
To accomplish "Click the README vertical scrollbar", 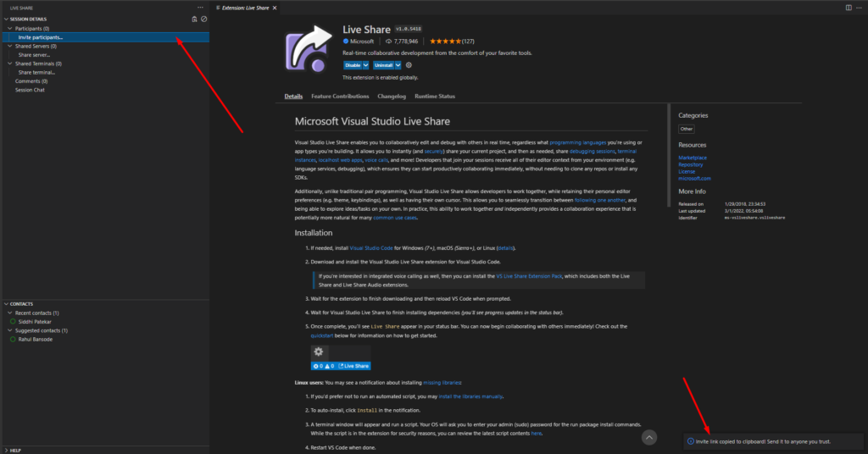I will tap(669, 155).
